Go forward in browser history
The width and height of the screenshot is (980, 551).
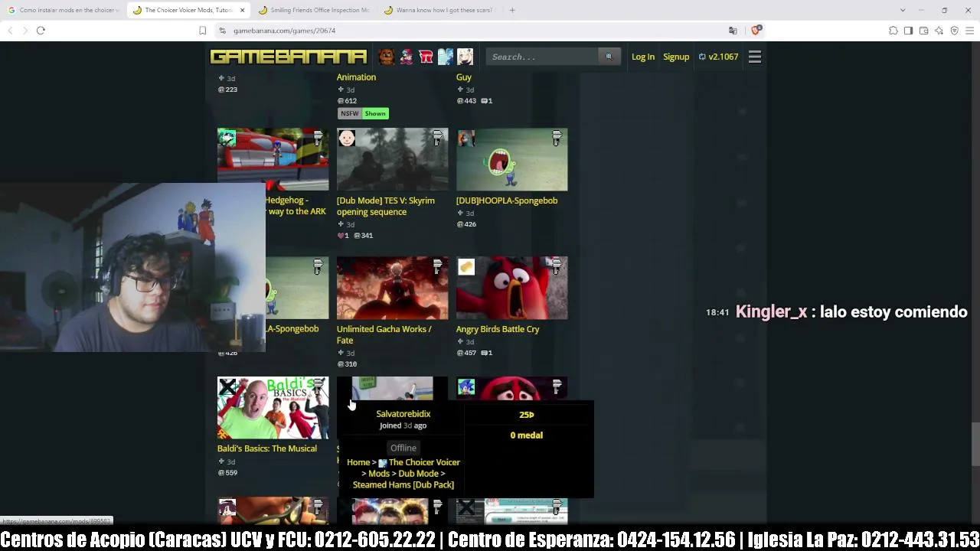[x=24, y=31]
